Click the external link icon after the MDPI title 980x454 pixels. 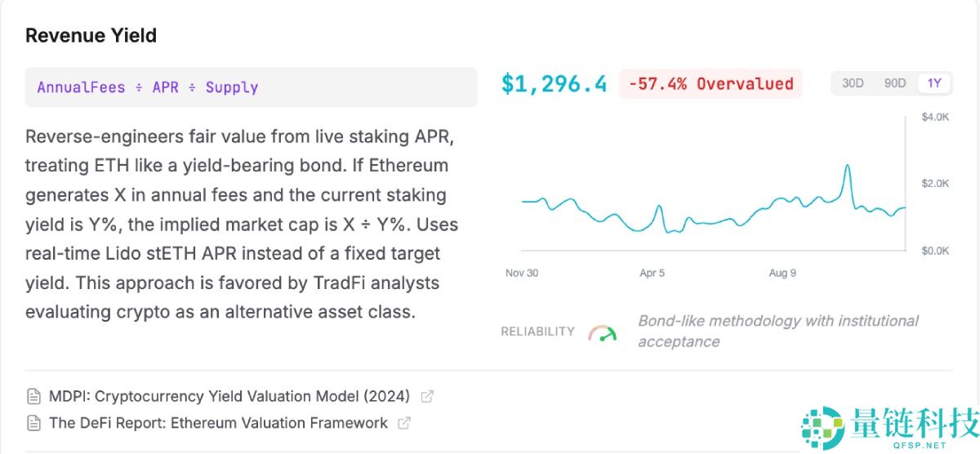pos(426,397)
